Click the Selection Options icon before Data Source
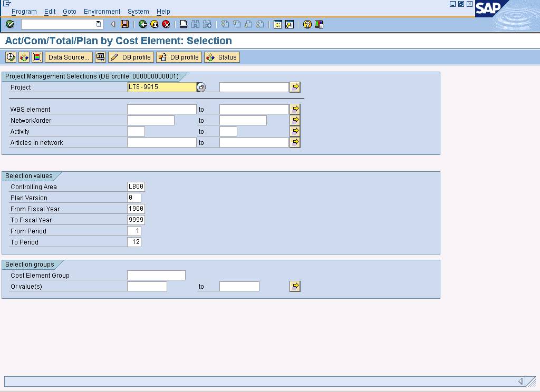This screenshot has height=392, width=540. [x=37, y=57]
